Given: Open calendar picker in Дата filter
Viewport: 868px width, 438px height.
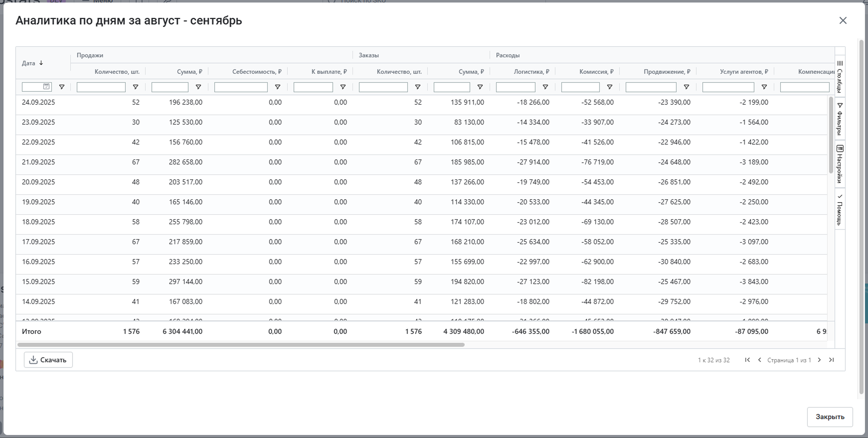Looking at the screenshot, I should pos(47,86).
